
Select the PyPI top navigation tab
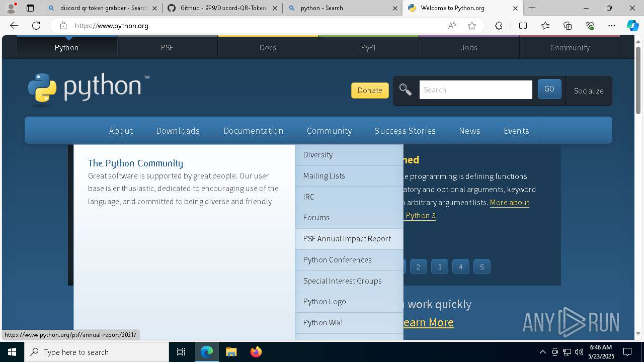pyautogui.click(x=368, y=47)
